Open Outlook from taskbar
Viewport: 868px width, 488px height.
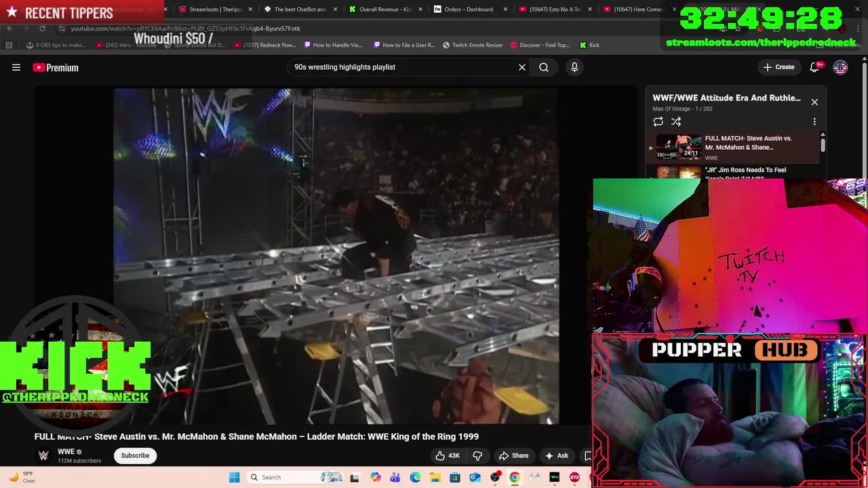475,477
